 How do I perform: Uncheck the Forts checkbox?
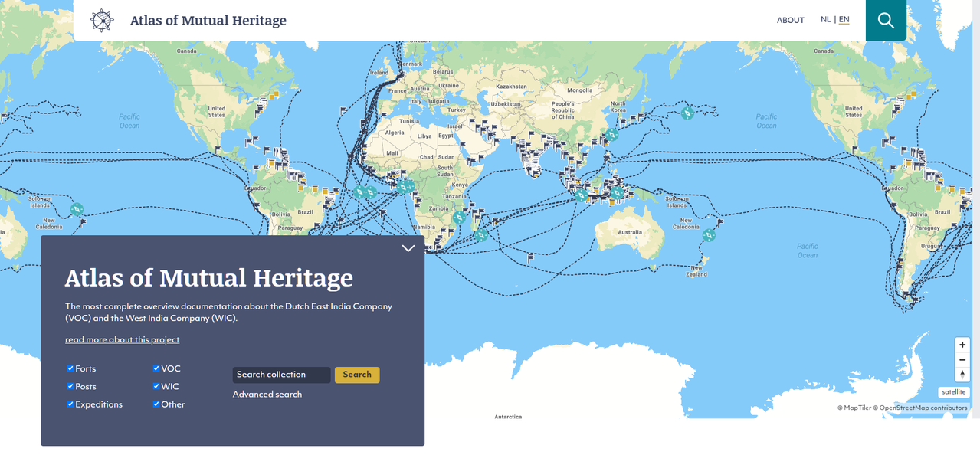pyautogui.click(x=70, y=368)
